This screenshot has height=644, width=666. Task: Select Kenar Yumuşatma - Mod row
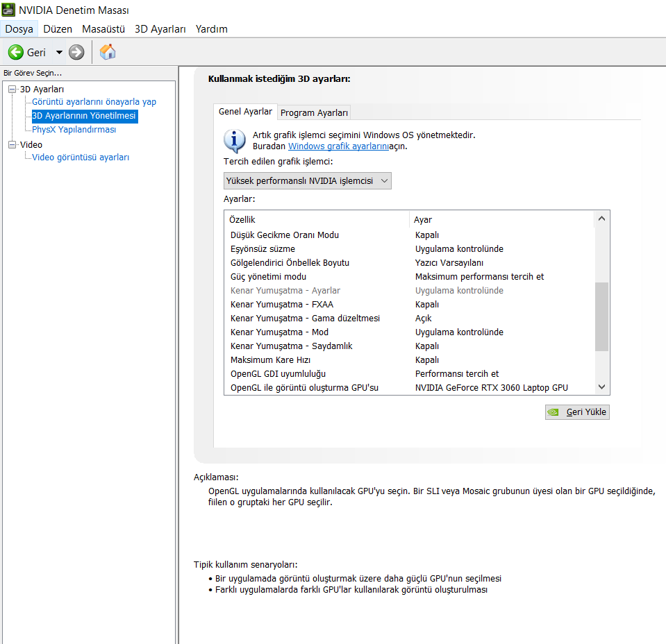pyautogui.click(x=408, y=332)
